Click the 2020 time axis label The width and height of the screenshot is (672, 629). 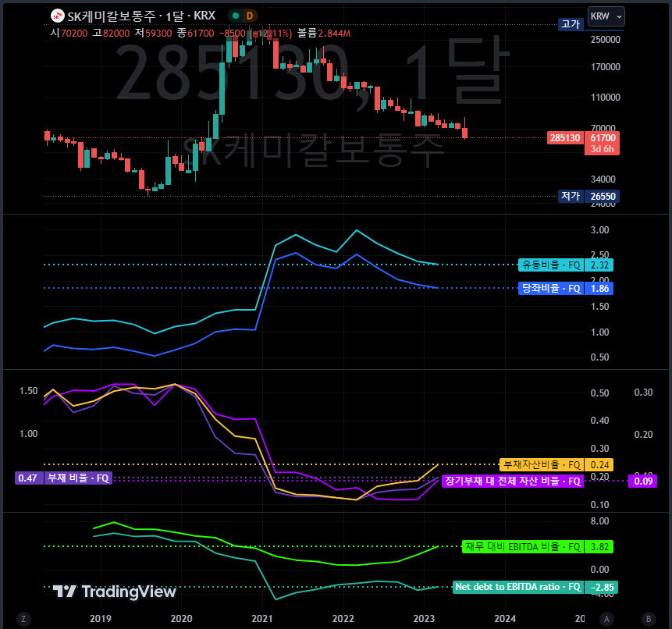pyautogui.click(x=181, y=619)
